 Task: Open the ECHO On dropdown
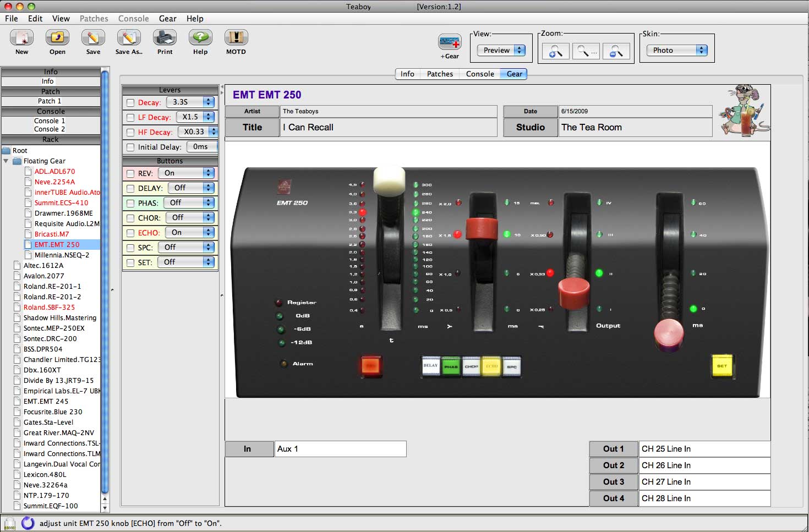tap(190, 232)
